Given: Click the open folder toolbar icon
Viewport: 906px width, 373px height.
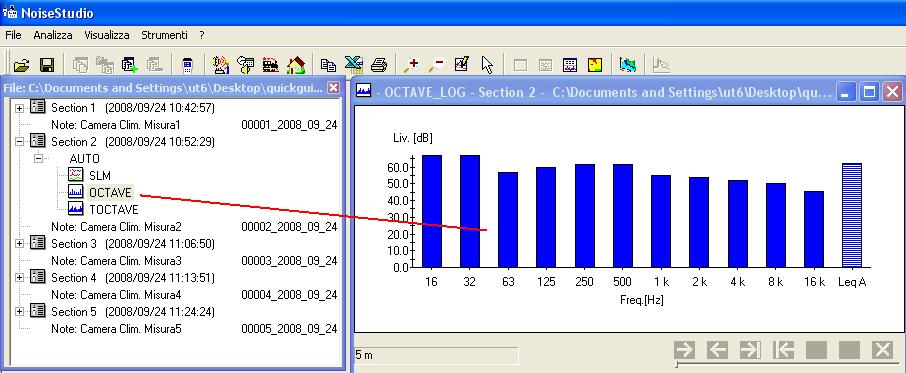Looking at the screenshot, I should coord(21,65).
